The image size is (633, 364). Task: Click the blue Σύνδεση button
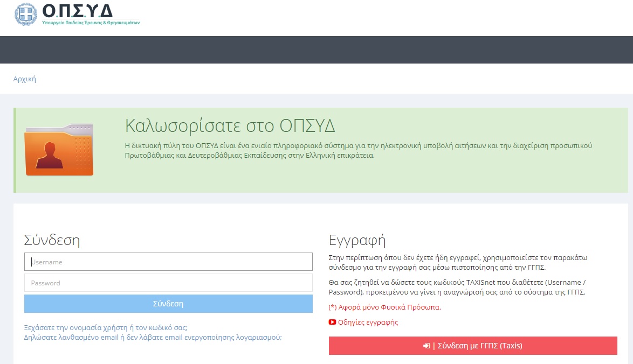(168, 304)
